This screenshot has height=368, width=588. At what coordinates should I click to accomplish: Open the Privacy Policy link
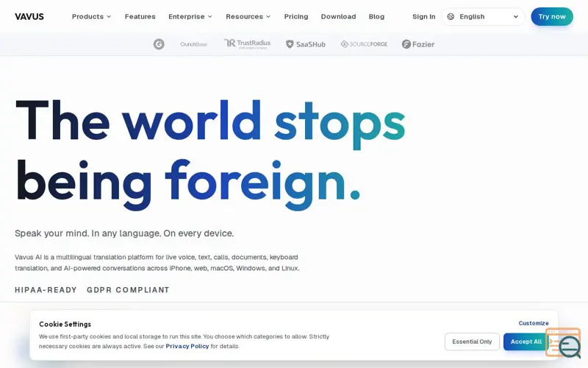(187, 346)
